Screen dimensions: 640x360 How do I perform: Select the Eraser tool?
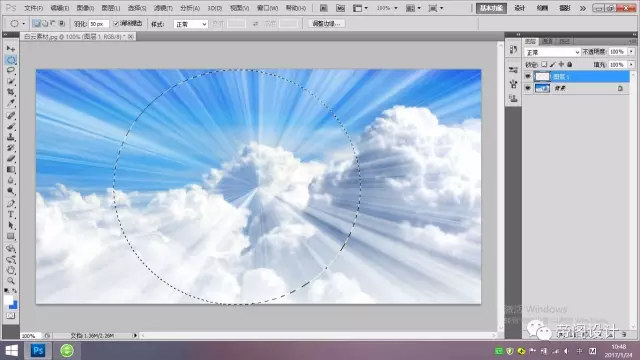point(11,158)
